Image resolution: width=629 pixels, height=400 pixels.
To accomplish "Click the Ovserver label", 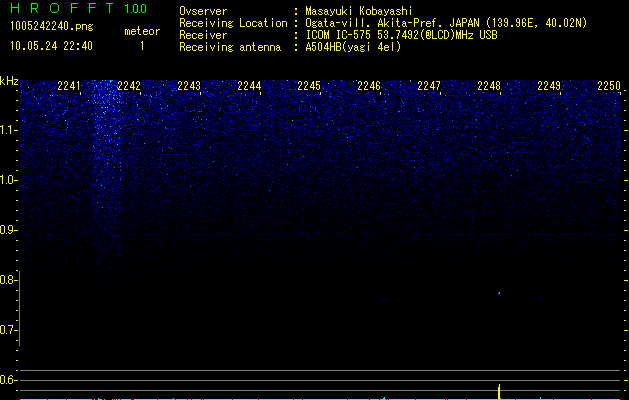I will pos(203,11).
